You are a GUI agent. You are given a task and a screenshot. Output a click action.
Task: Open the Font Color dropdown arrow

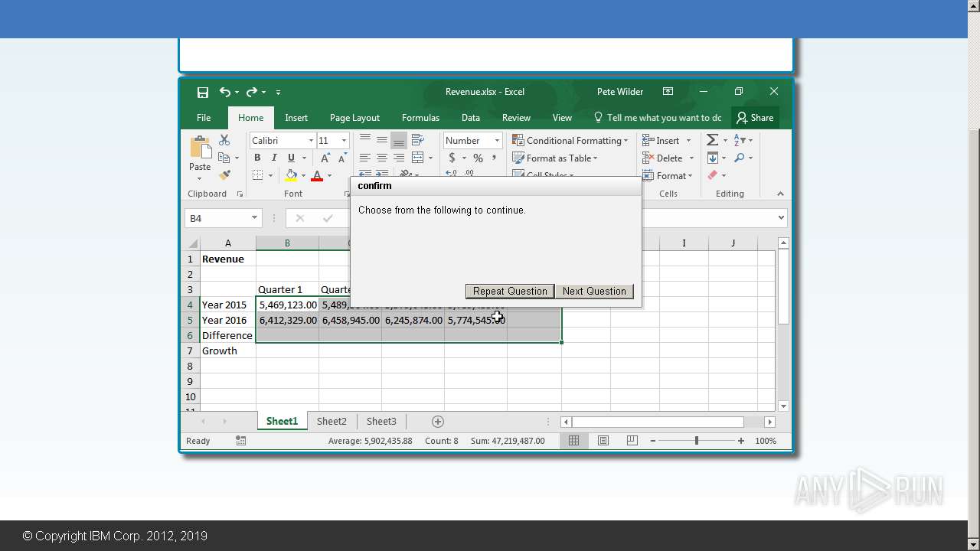click(x=329, y=176)
